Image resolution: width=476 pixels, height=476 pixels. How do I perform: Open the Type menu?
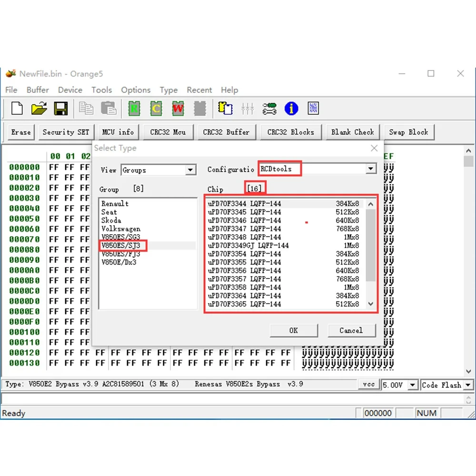[169, 90]
